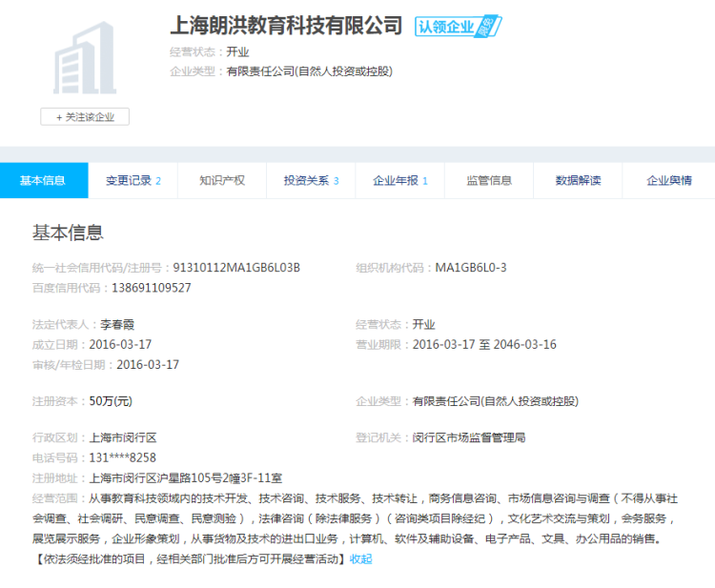
Task: Click address 上海市闵行区沪星路105号2幢3F-11室
Action: click(x=186, y=478)
